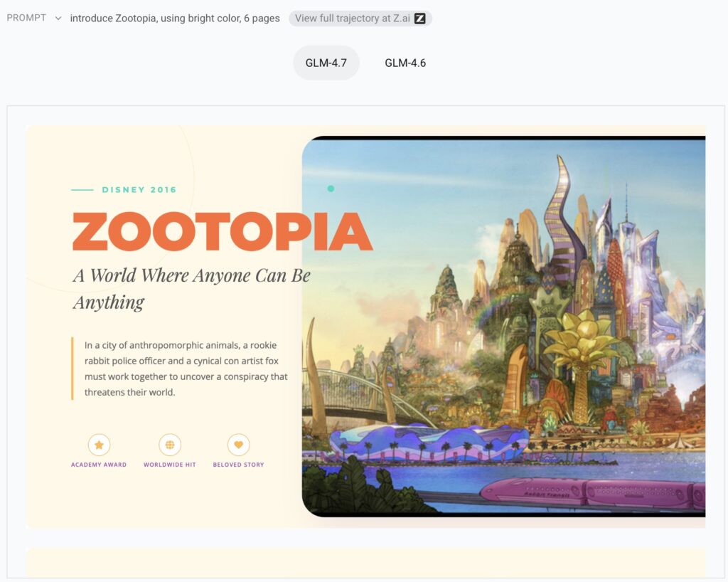Click the PROMPT label

click(26, 18)
